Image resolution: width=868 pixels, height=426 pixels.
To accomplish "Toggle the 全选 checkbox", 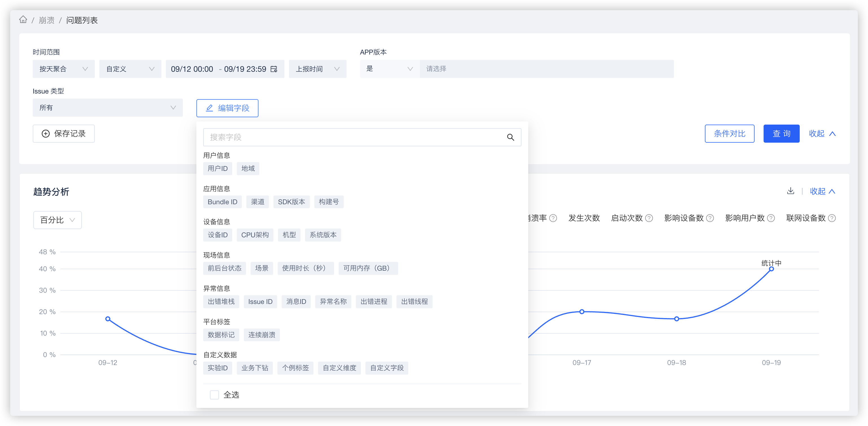I will pyautogui.click(x=214, y=395).
